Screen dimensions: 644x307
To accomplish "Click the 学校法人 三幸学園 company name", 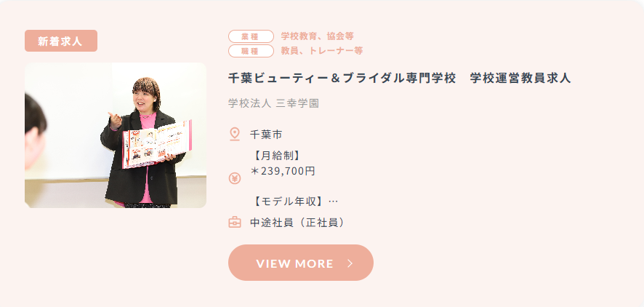I will click(273, 103).
